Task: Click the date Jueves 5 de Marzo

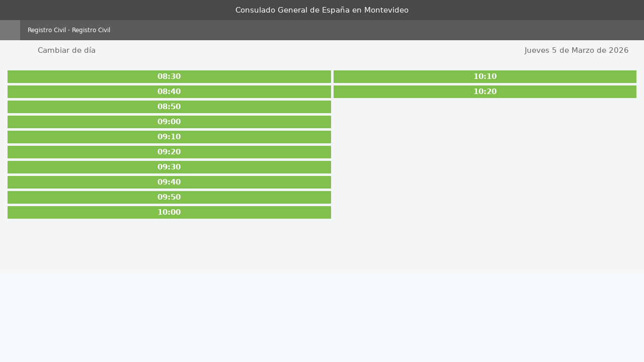Action: (576, 50)
